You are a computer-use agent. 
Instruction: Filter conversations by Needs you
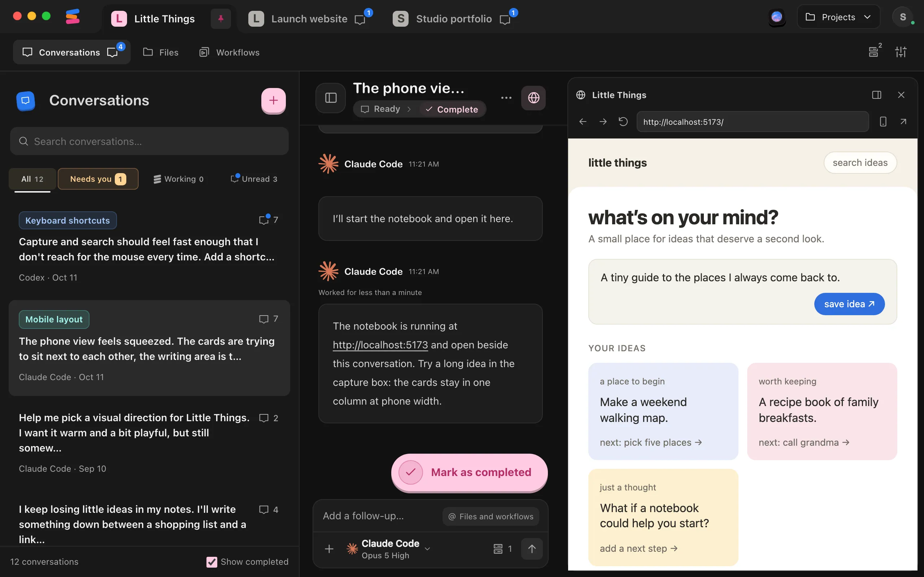98,179
